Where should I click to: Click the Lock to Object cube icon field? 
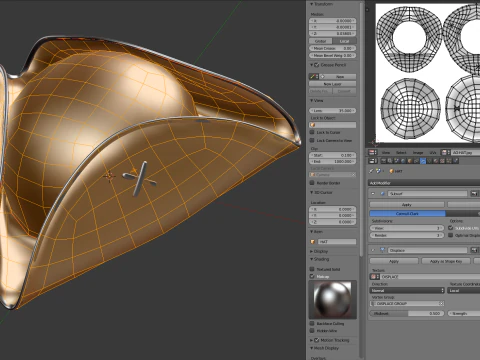333,125
